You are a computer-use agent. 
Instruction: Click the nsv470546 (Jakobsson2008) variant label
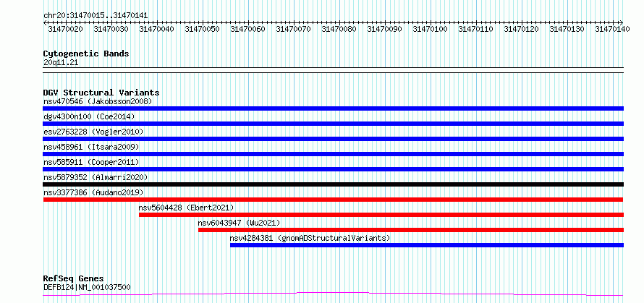point(98,101)
